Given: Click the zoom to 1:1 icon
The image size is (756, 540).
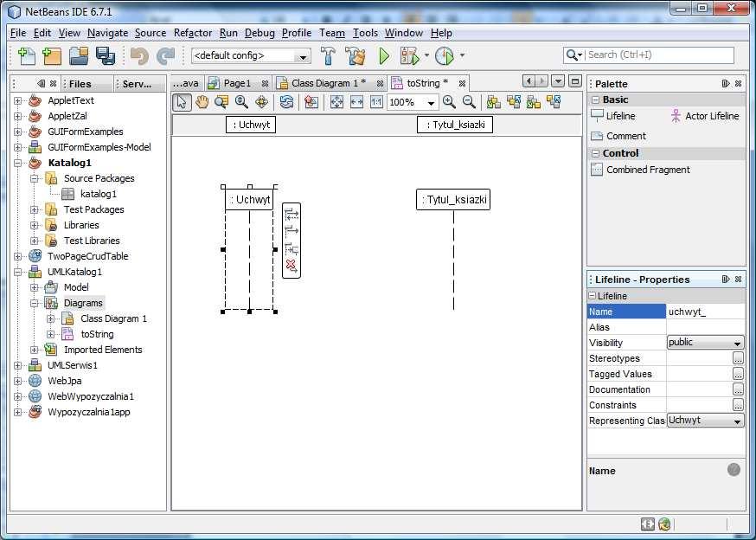Looking at the screenshot, I should [376, 102].
